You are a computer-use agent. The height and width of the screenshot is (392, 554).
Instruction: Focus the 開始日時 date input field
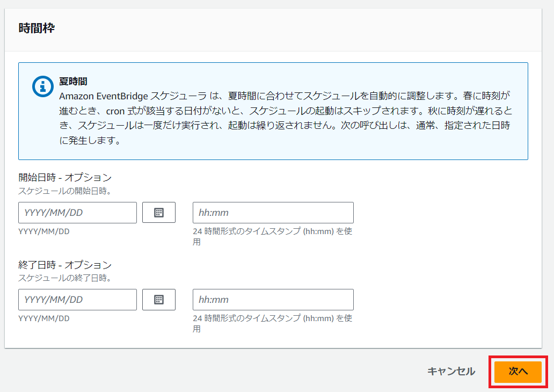coord(77,213)
